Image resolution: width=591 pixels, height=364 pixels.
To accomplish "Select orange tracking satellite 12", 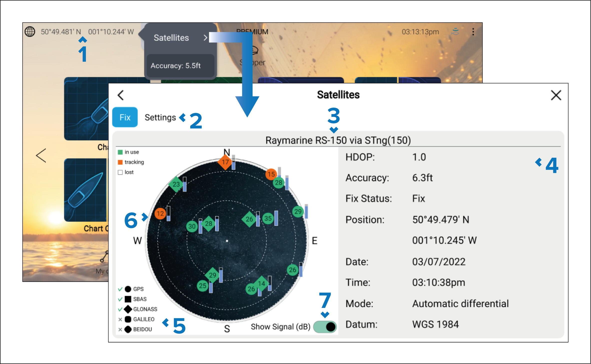I will pyautogui.click(x=160, y=214).
